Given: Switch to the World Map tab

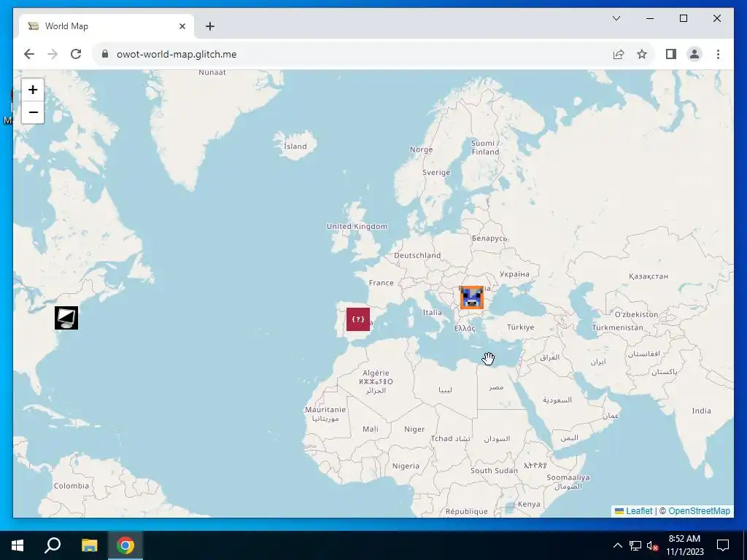Looking at the screenshot, I should pyautogui.click(x=106, y=26).
